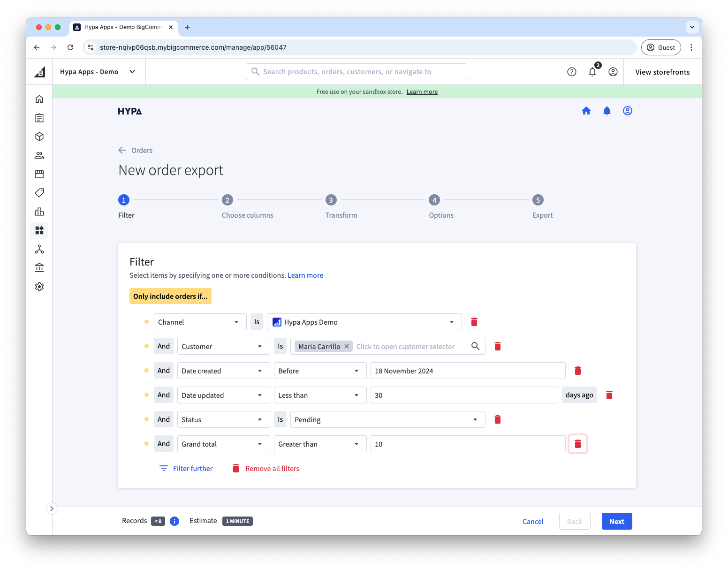
Task: Click the blue Hypa home icon
Action: (586, 111)
